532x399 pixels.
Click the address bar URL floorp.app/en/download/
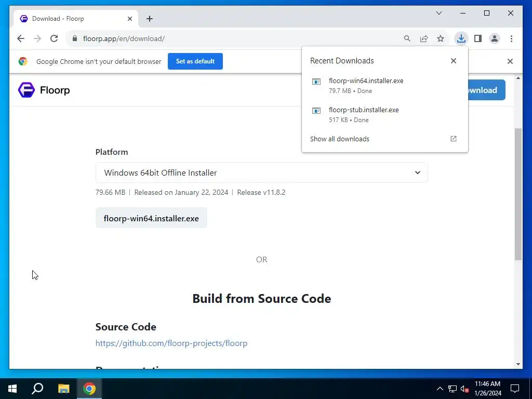(x=124, y=38)
